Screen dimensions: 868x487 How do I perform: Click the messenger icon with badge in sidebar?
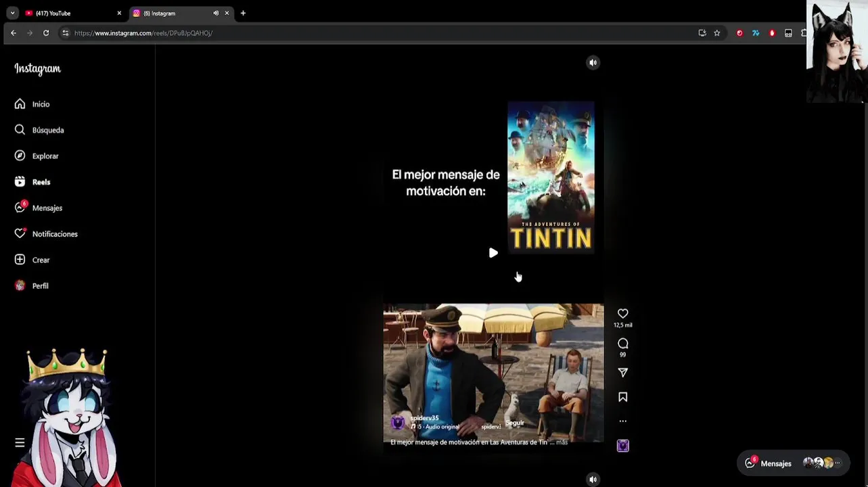20,207
